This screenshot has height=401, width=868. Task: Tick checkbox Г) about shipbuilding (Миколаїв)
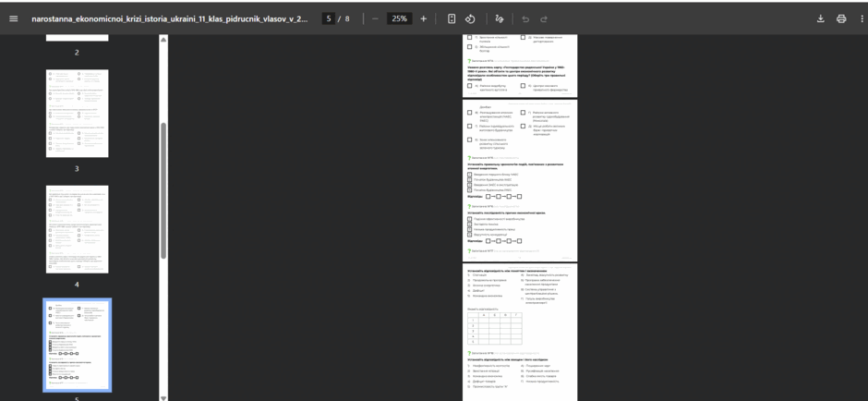coord(523,113)
